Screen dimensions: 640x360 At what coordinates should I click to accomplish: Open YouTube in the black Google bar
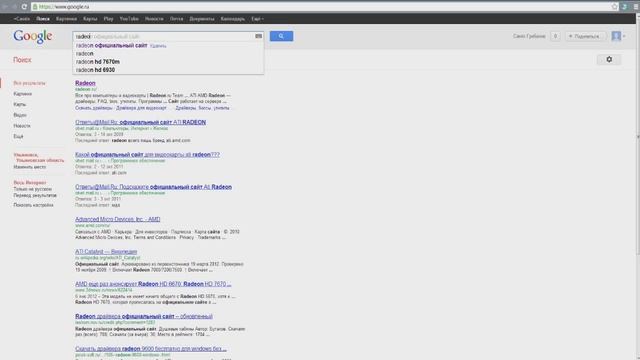[129, 19]
